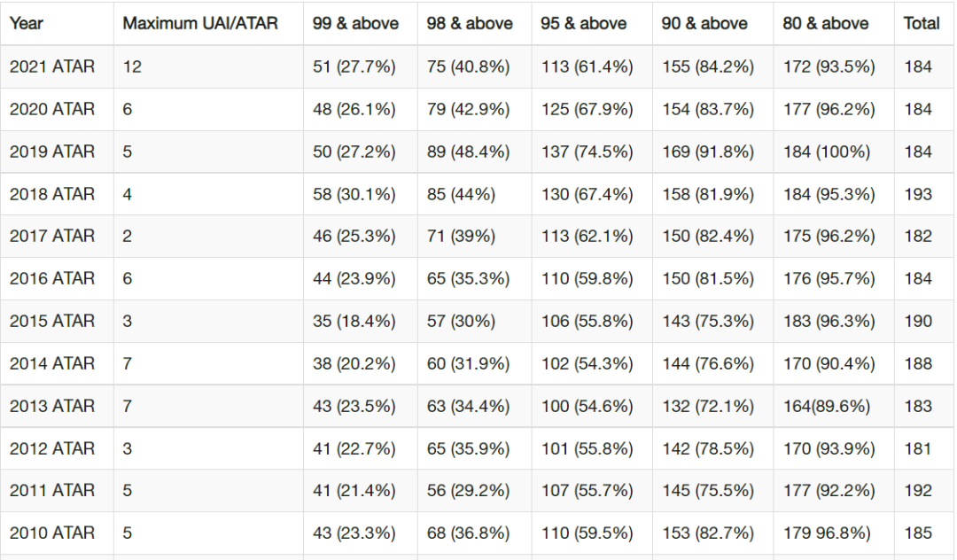Select the 89 (48.4%) cell
This screenshot has width=957, height=560.
(x=468, y=152)
